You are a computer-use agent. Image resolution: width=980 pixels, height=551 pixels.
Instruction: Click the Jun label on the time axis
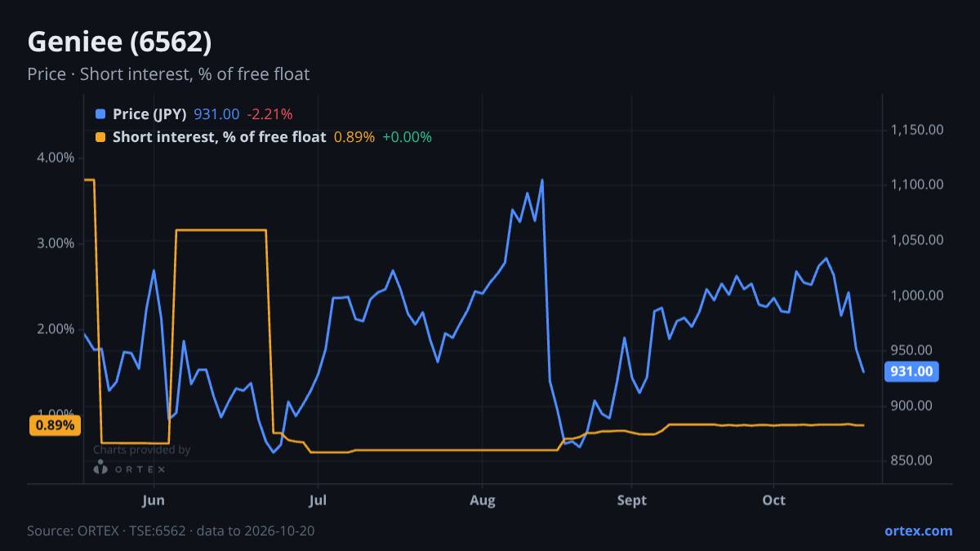pyautogui.click(x=154, y=500)
